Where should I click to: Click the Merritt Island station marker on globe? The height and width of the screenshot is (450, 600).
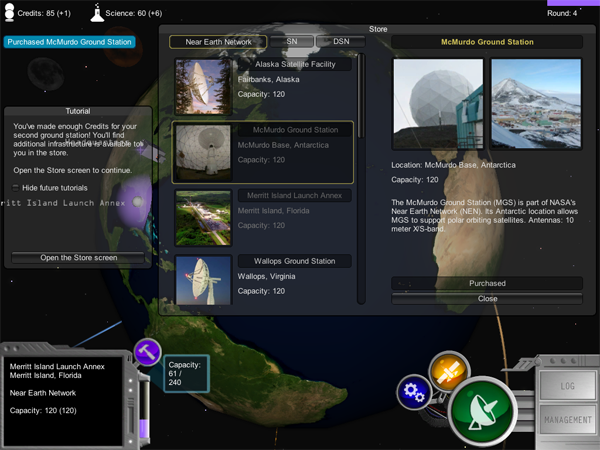click(138, 202)
